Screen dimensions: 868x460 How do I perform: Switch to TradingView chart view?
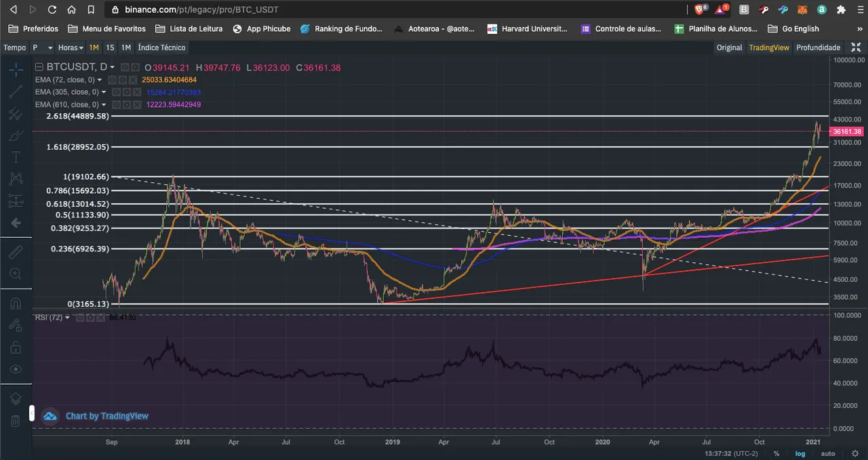(769, 47)
